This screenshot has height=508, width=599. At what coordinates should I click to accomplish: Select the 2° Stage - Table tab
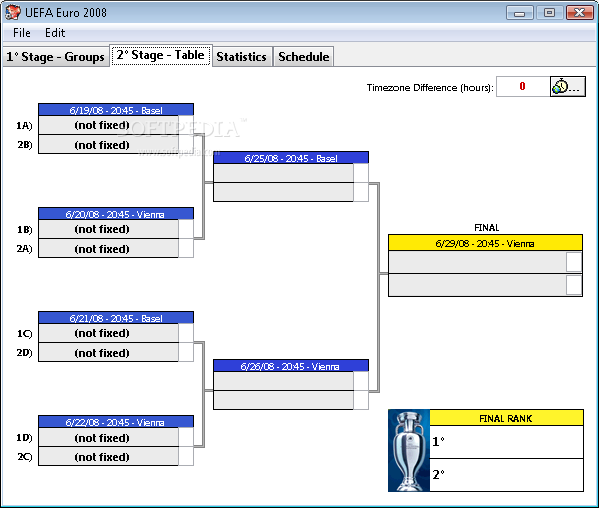160,55
